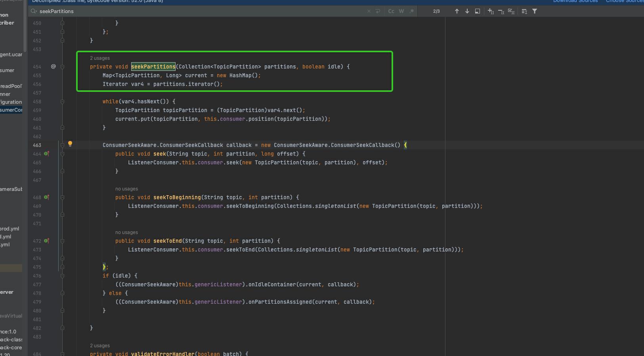644x356 pixels.
Task: Click 2 usages hint above validateErrorHandler
Action: (100, 346)
